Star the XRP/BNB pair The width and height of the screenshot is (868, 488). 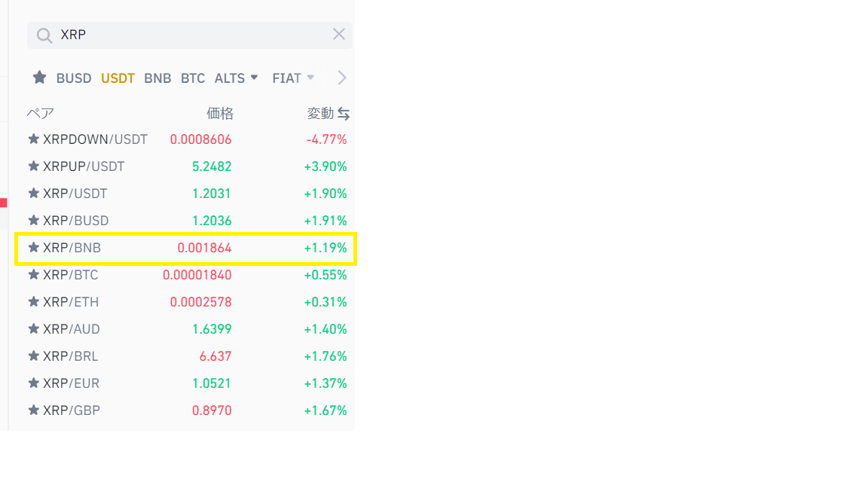coord(33,248)
